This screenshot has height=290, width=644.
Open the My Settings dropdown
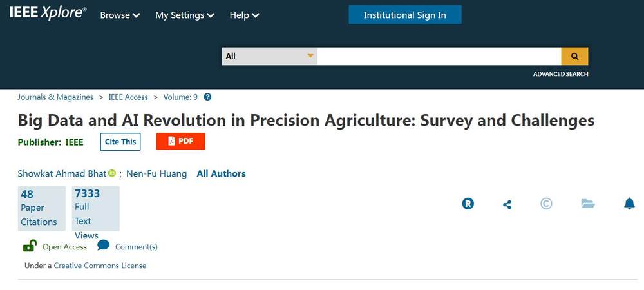click(185, 15)
